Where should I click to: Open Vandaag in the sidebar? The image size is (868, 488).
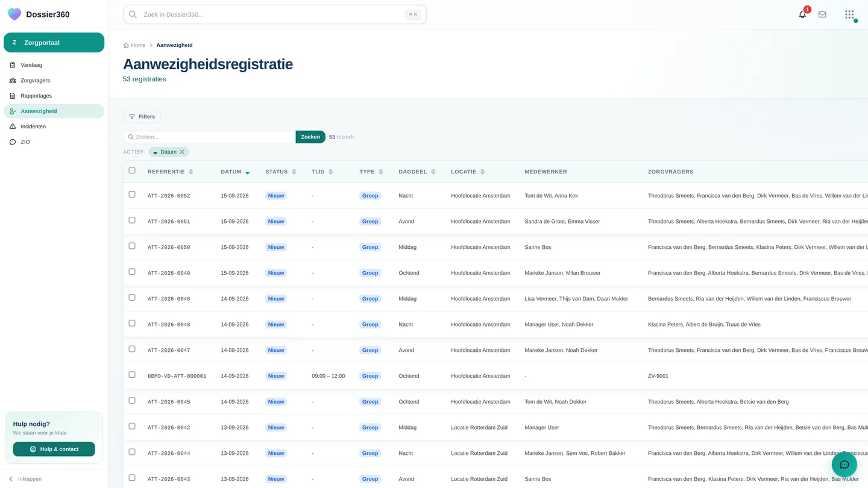tap(54, 65)
